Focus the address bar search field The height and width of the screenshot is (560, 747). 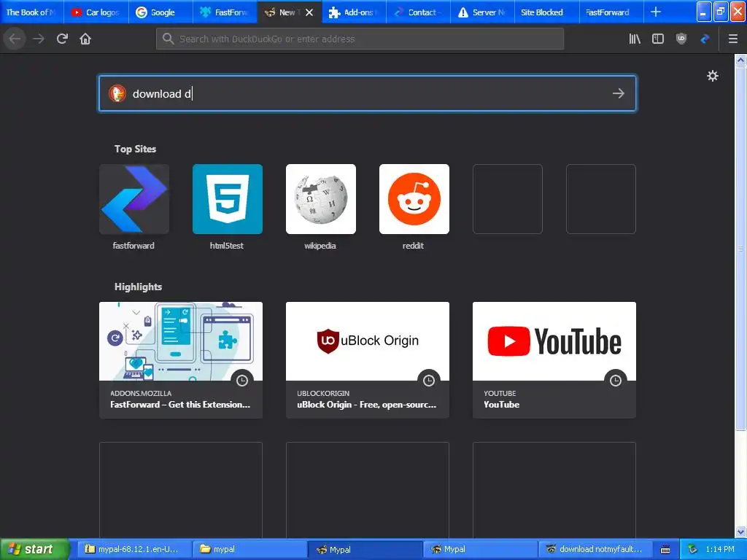(360, 39)
